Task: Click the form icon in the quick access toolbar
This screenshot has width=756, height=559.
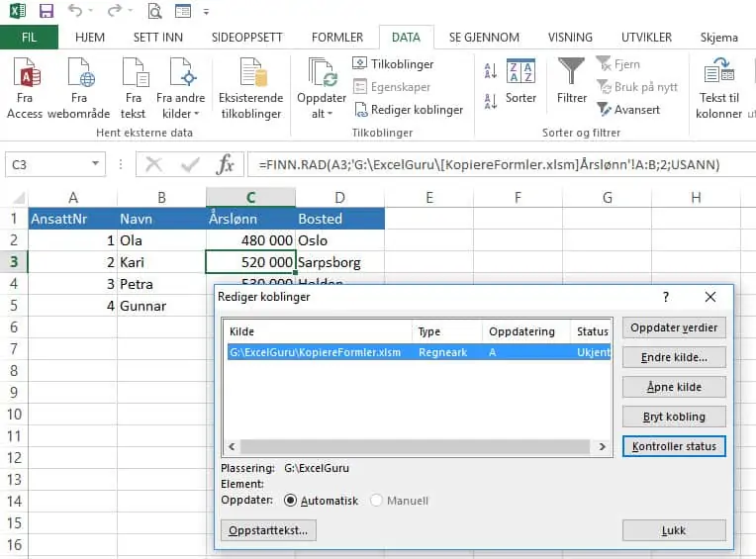Action: pos(183,11)
